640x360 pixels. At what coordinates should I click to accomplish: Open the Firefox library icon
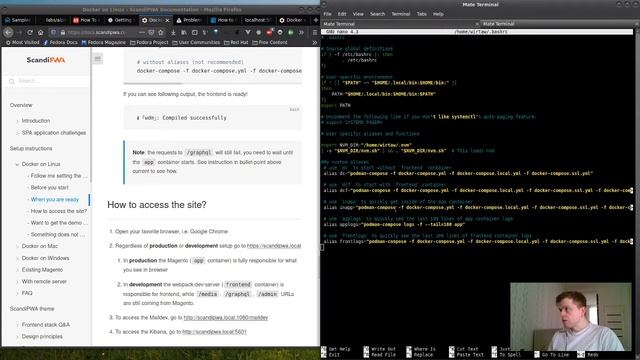coord(184,32)
